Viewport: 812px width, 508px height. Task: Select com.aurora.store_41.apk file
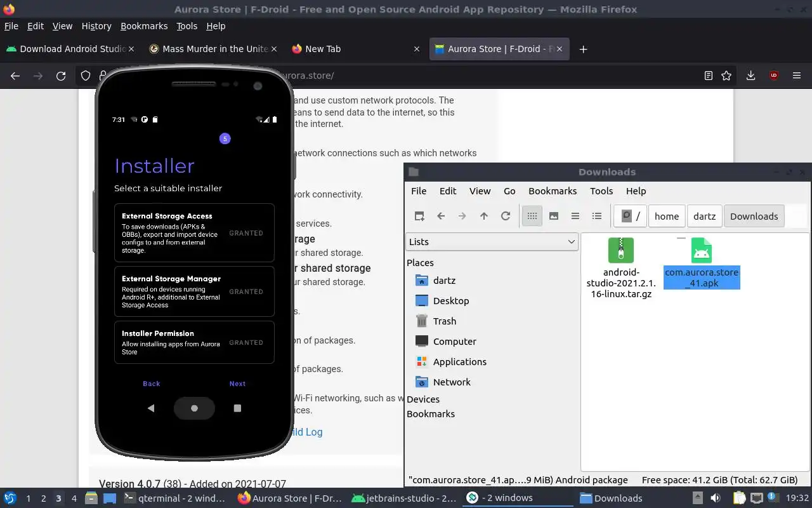[x=702, y=263]
